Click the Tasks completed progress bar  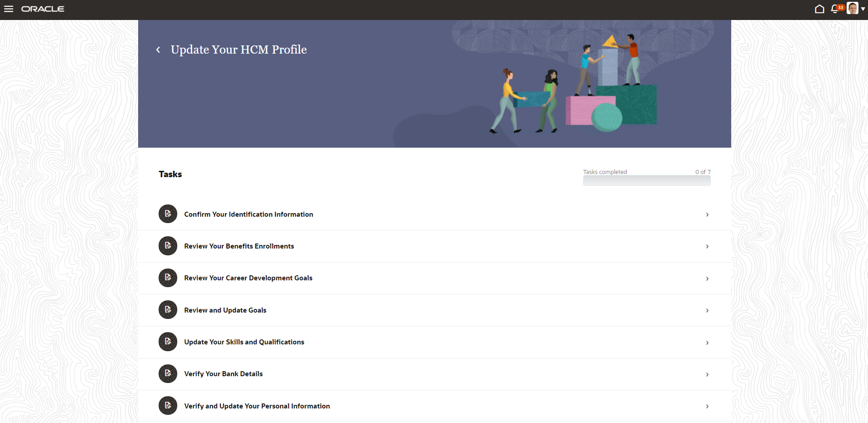pyautogui.click(x=647, y=180)
